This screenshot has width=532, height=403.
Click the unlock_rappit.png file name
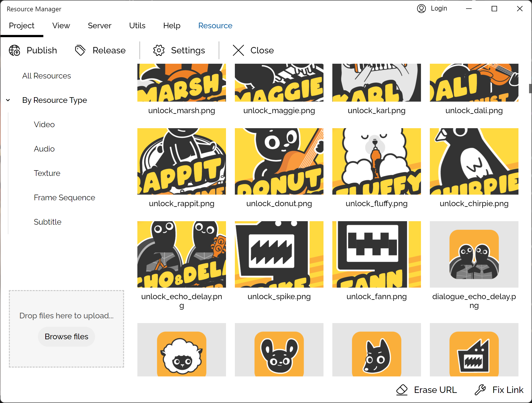tap(182, 204)
